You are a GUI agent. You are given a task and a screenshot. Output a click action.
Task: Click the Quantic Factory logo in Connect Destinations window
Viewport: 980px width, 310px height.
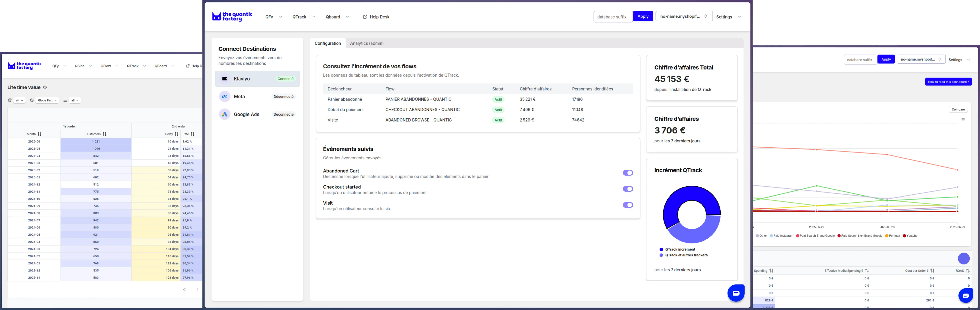232,16
